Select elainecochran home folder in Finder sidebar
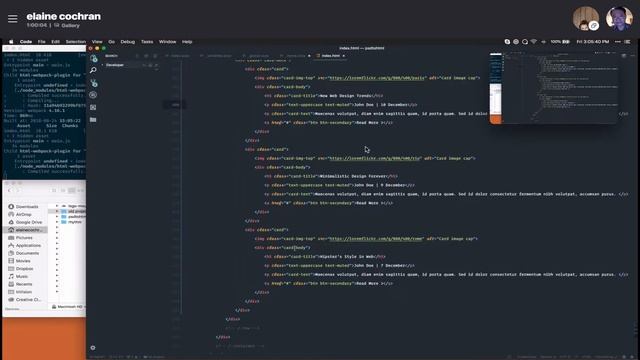 pos(25,230)
